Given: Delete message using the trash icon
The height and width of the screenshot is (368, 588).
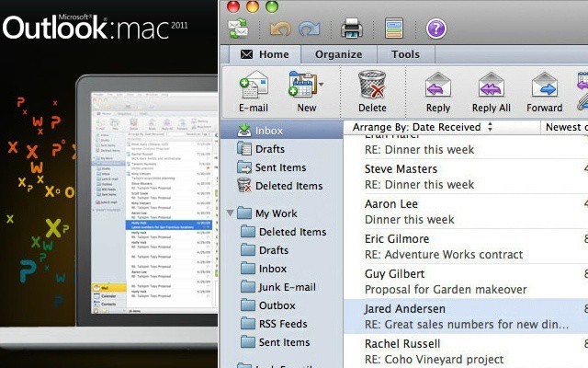Looking at the screenshot, I should pos(371,92).
